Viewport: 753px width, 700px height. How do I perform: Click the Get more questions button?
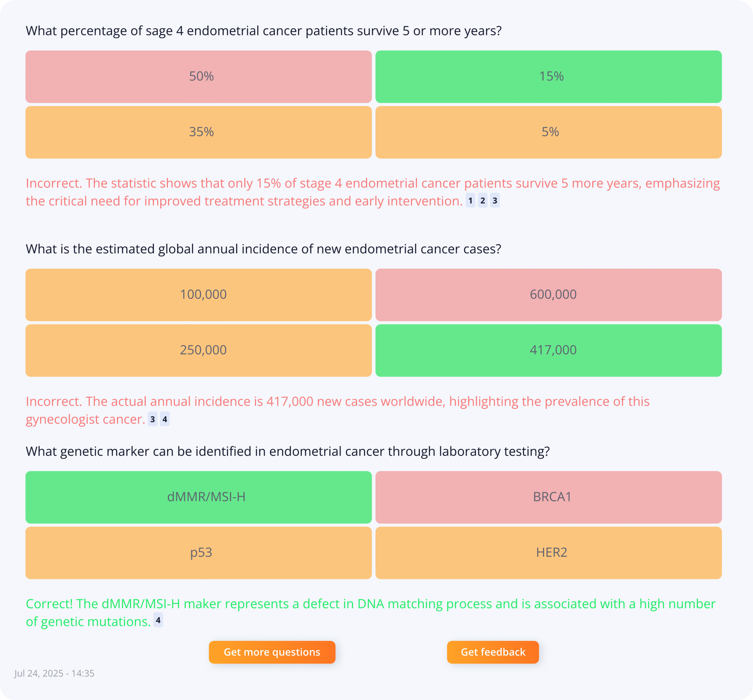point(272,652)
